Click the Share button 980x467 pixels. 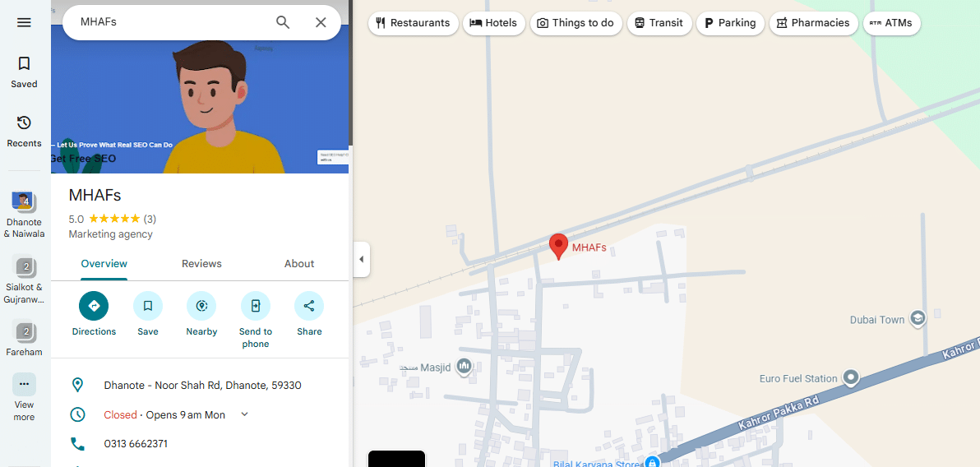309,314
